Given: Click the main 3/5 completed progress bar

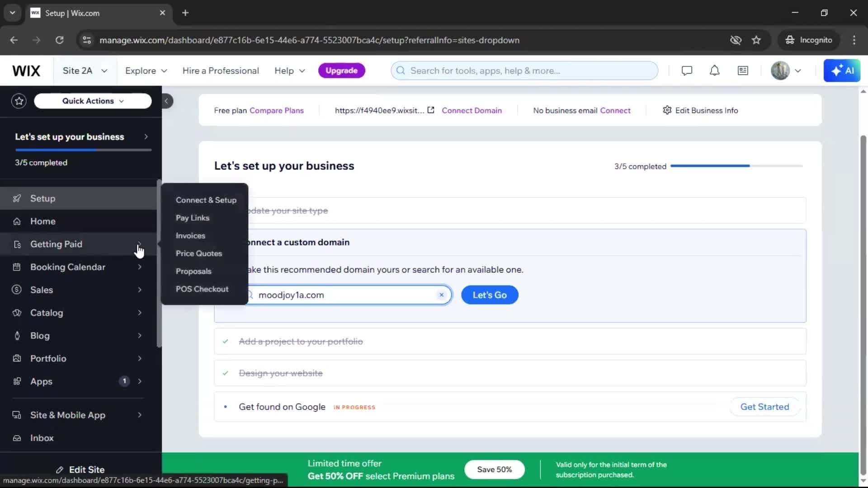Looking at the screenshot, I should [736, 166].
